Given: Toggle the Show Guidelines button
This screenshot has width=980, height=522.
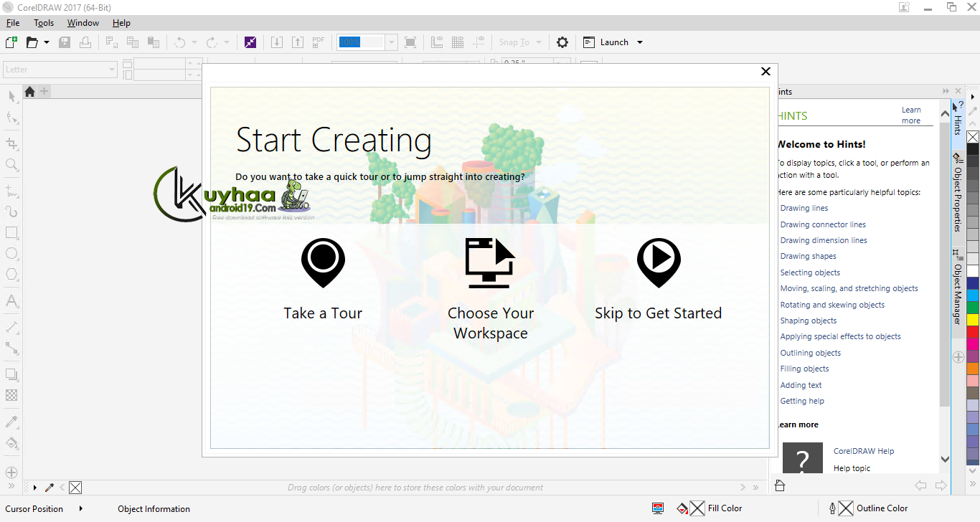Looking at the screenshot, I should pyautogui.click(x=479, y=42).
